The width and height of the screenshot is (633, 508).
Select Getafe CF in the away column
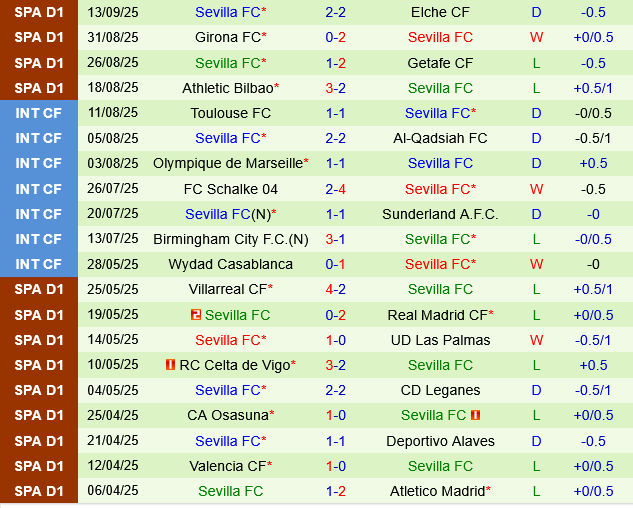pos(440,63)
